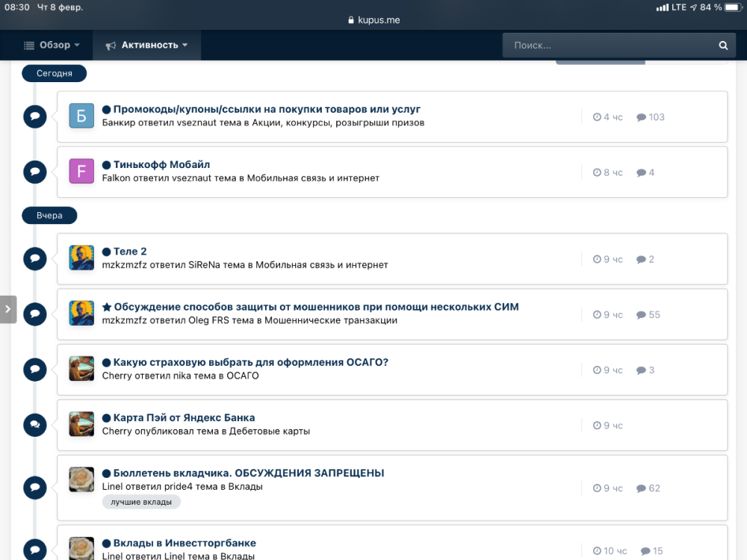Click the unread dot before Бюллетень вкладчика
This screenshot has height=560, width=747.
click(106, 473)
